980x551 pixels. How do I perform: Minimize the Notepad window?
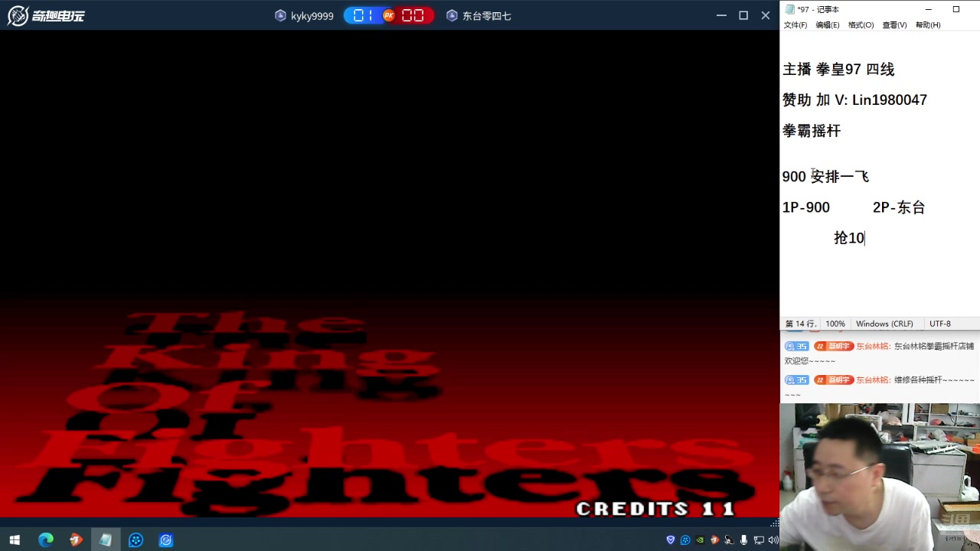[928, 9]
